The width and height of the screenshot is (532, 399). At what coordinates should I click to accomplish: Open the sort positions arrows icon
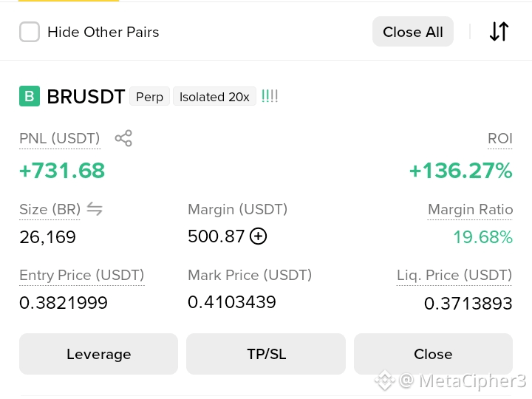499,32
